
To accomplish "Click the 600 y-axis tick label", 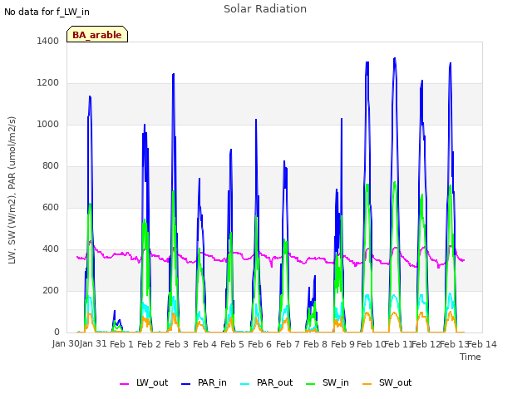I will 51,207.
